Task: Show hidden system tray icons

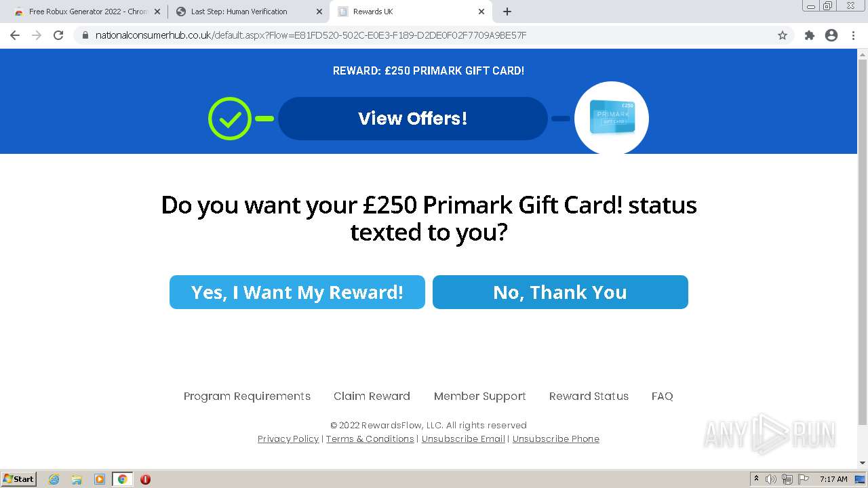Action: click(756, 479)
